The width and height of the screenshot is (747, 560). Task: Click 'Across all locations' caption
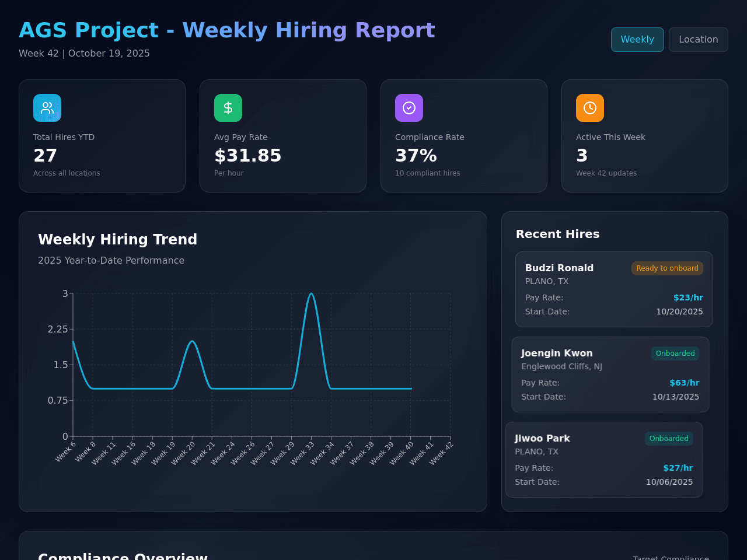(x=67, y=173)
